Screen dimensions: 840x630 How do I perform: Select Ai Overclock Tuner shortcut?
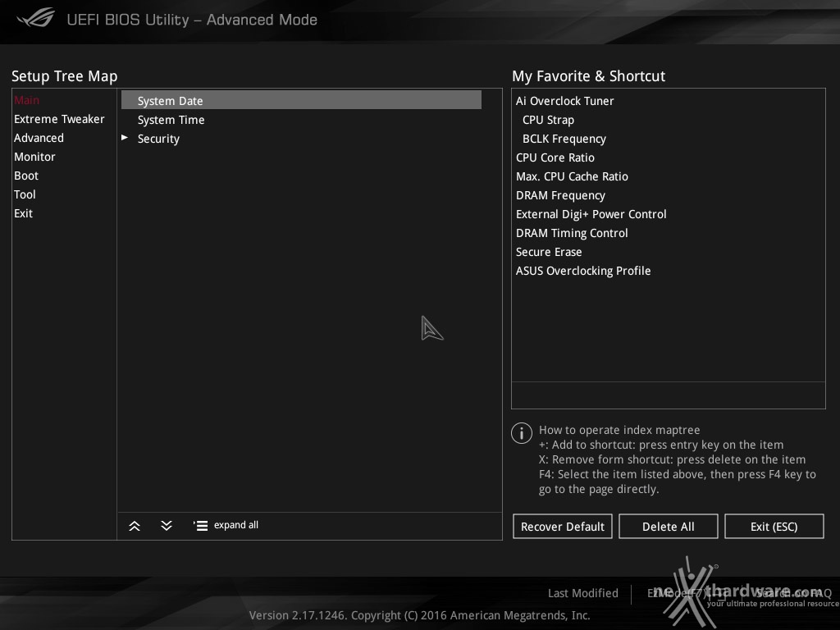tap(564, 101)
